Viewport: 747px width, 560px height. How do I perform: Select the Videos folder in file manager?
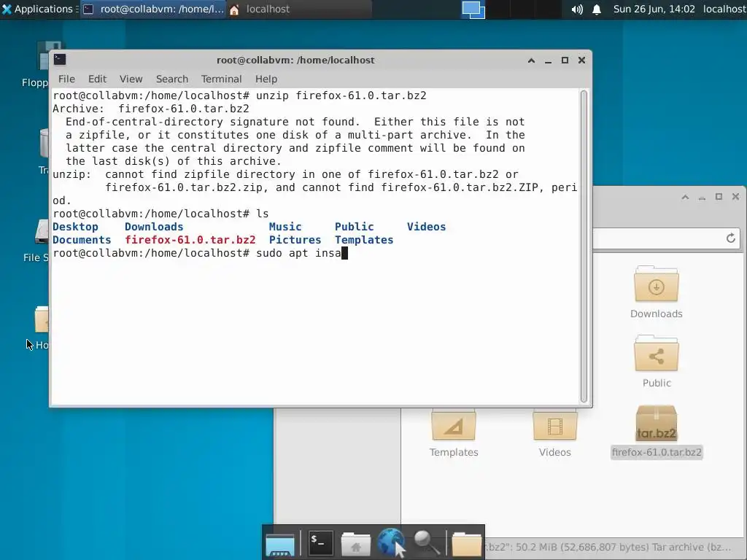point(554,432)
